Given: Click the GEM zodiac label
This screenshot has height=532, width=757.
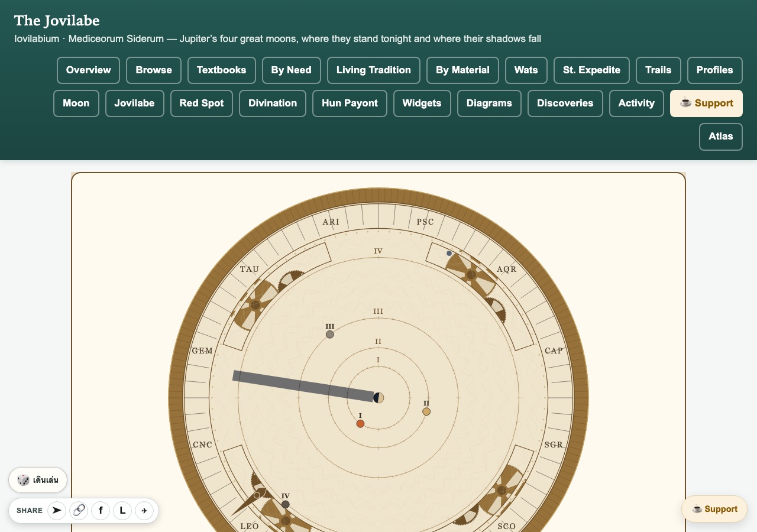Looking at the screenshot, I should pyautogui.click(x=202, y=351).
